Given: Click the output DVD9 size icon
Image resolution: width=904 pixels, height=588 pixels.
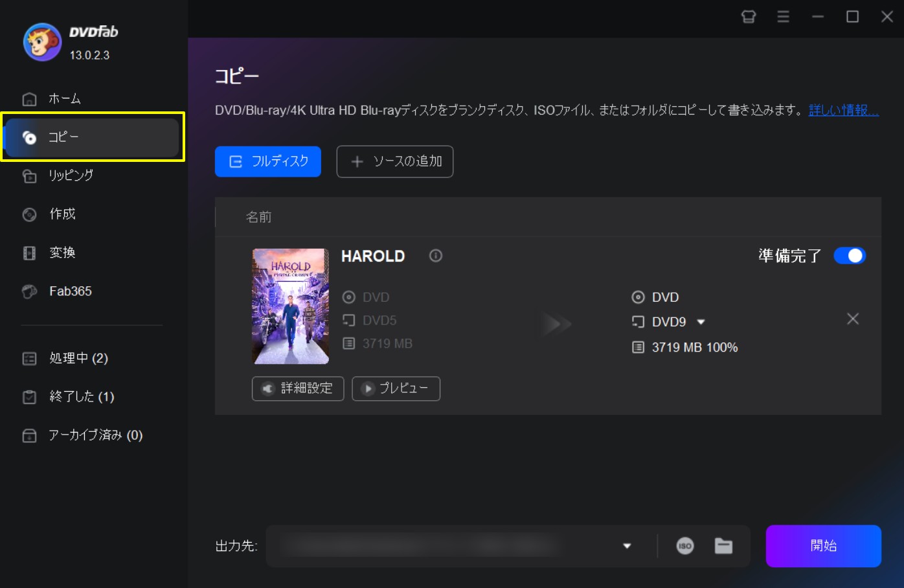Looking at the screenshot, I should coord(638,322).
